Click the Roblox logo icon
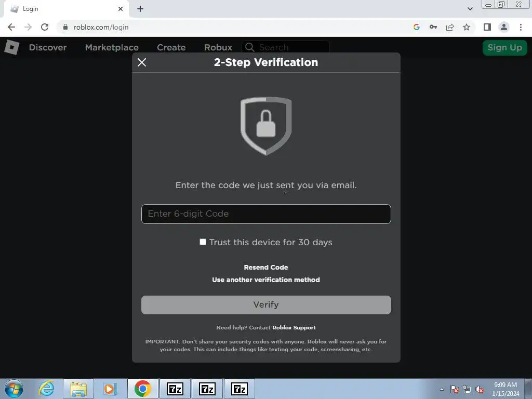532x399 pixels. click(11, 47)
